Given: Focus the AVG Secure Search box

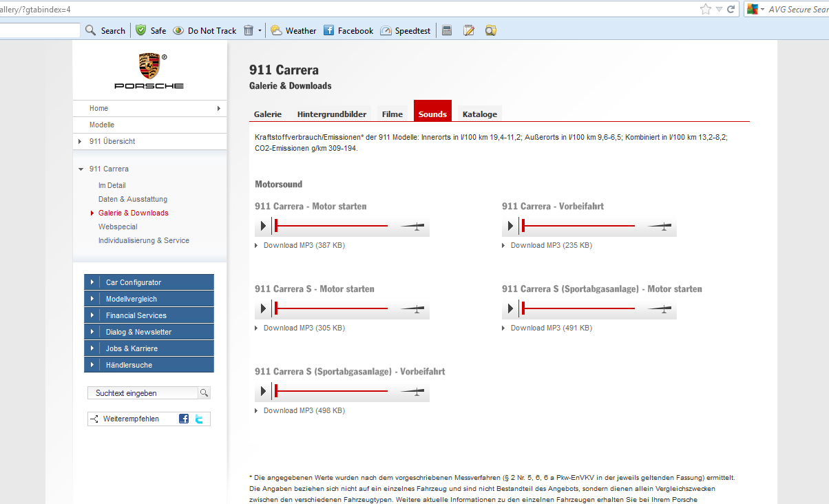Looking at the screenshot, I should 799,10.
